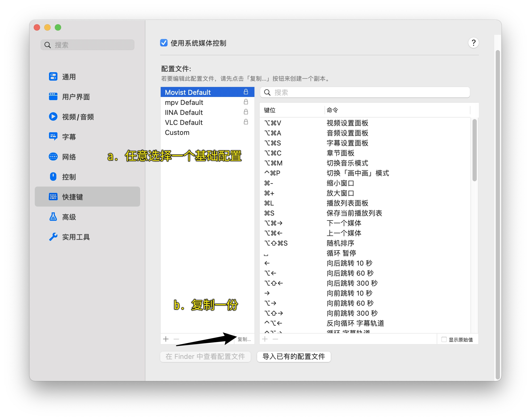Click 导入已有的配置文件 button
531x420 pixels.
tap(294, 356)
